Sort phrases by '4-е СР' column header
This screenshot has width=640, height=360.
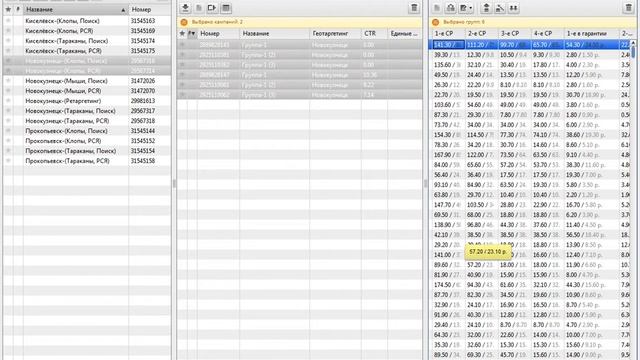tap(548, 33)
